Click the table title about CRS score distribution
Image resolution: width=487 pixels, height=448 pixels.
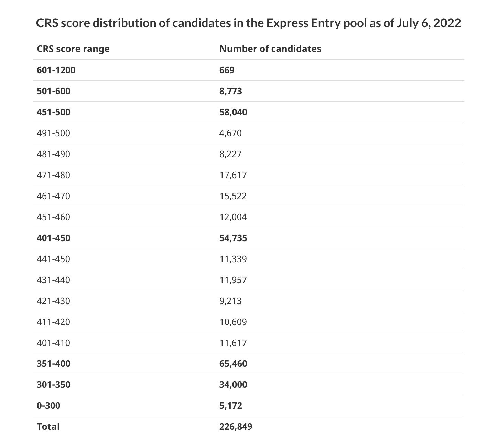pos(248,23)
